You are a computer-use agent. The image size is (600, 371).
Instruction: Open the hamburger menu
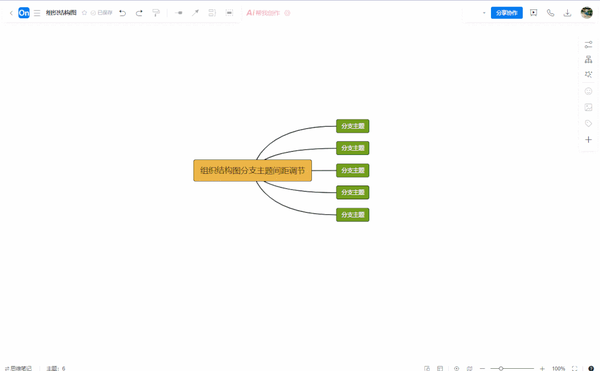(37, 13)
